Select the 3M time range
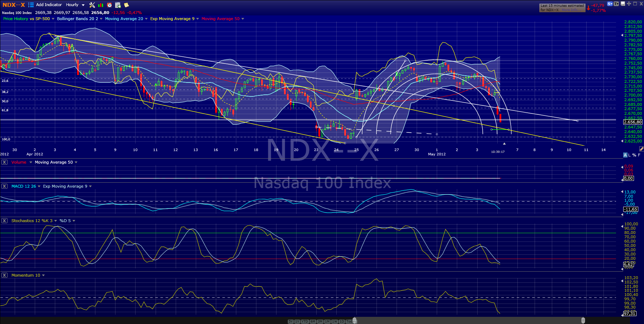The height and width of the screenshot is (324, 644). coord(320,321)
